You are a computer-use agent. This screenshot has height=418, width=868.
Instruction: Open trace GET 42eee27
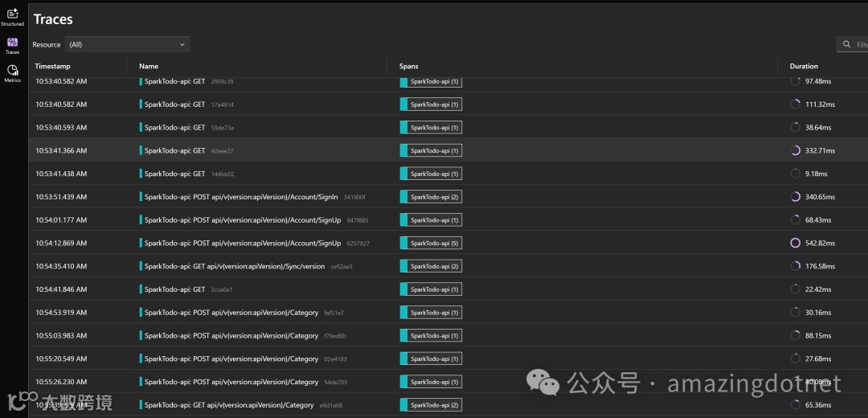186,150
